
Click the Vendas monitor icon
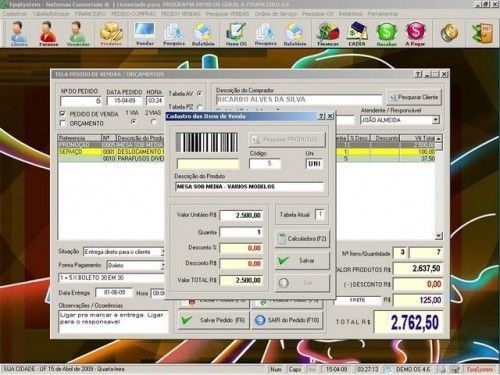[x=145, y=33]
